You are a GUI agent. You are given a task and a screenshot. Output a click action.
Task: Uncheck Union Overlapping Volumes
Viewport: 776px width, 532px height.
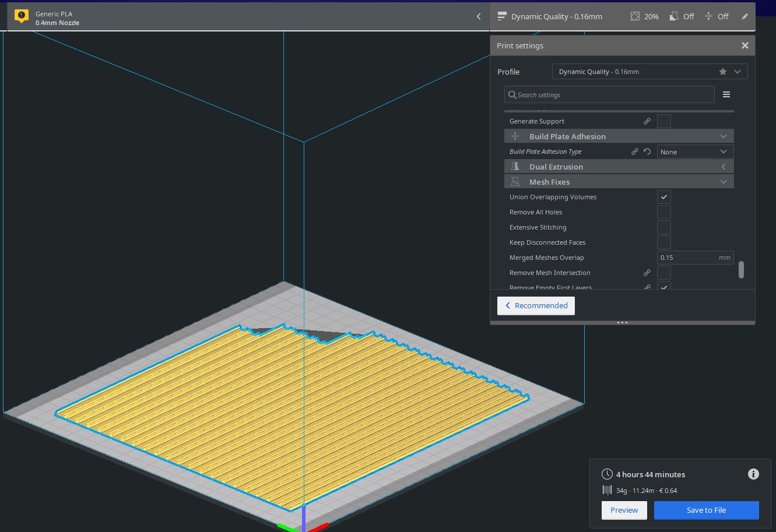point(664,197)
